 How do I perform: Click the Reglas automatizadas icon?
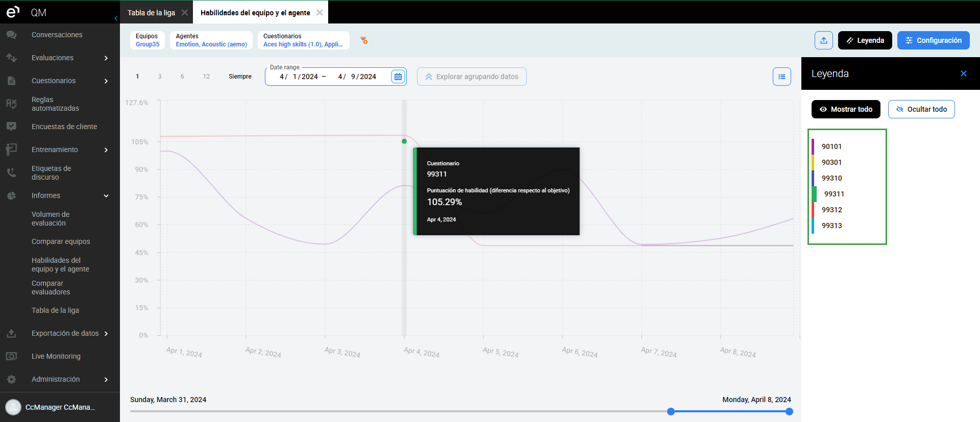pos(11,104)
